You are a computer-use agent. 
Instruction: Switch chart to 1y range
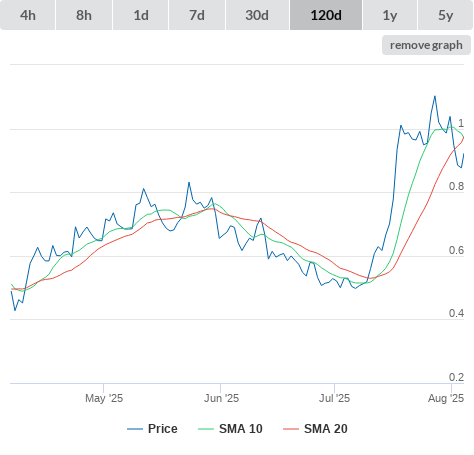pos(390,15)
